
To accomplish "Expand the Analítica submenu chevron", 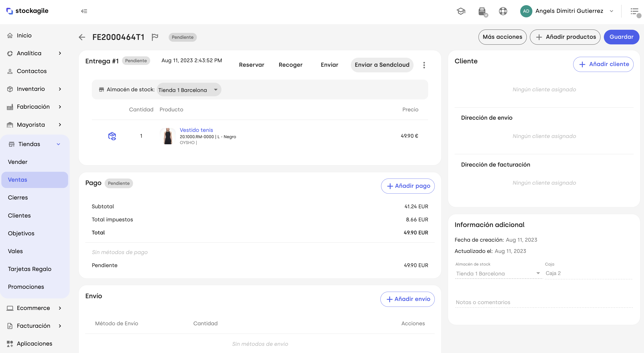I will pyautogui.click(x=60, y=53).
